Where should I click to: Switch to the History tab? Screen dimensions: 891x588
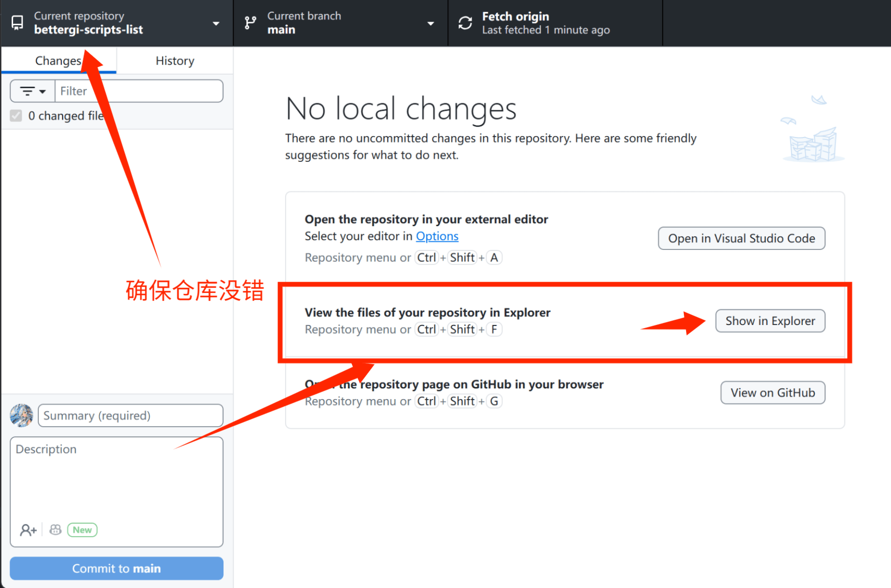click(175, 61)
